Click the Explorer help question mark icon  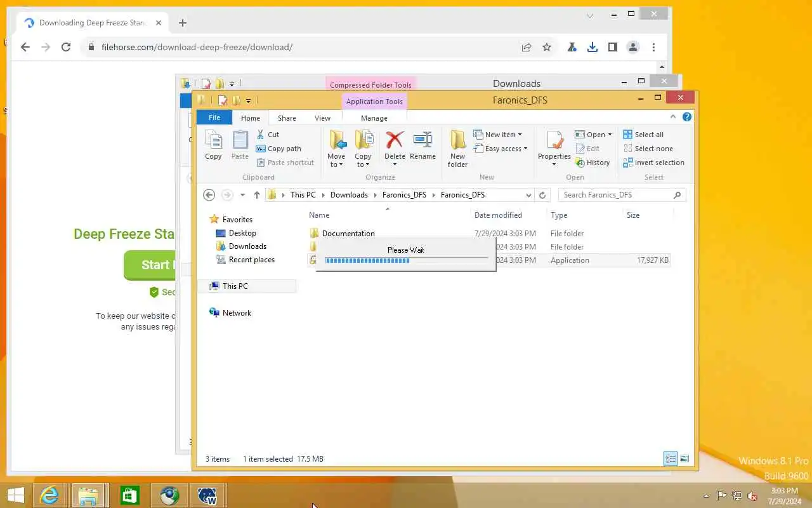tap(687, 117)
